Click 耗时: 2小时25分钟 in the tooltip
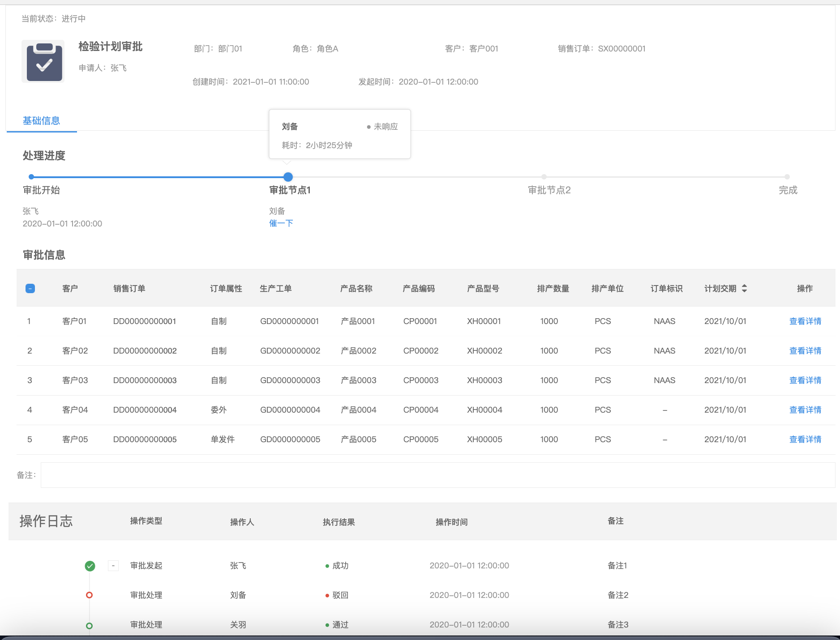Viewport: 840px width, 640px height. tap(317, 145)
